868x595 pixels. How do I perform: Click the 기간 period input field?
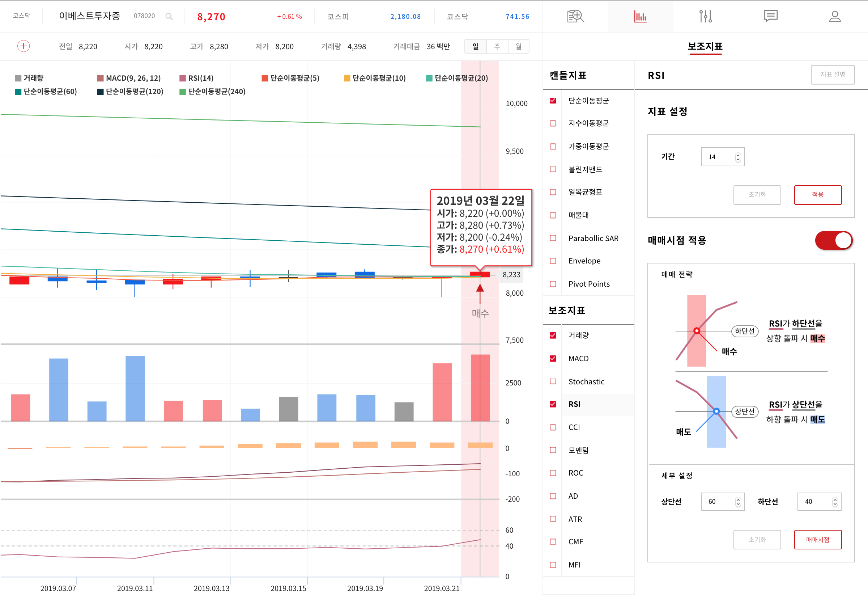click(722, 157)
